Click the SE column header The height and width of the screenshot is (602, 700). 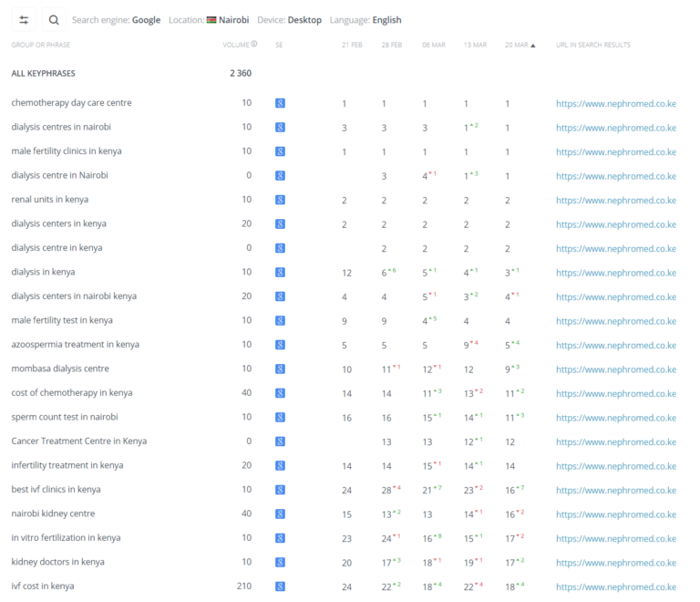click(279, 45)
